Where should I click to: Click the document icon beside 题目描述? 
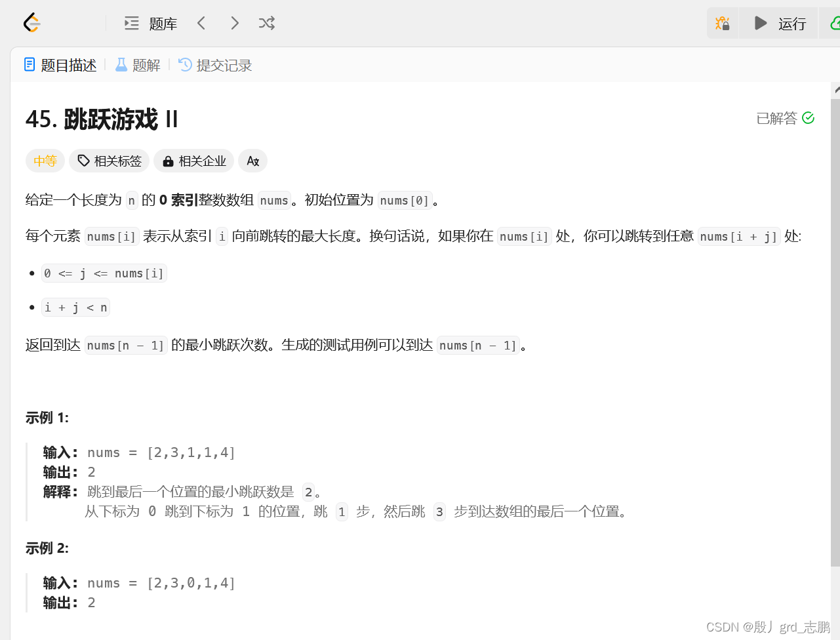tap(30, 64)
